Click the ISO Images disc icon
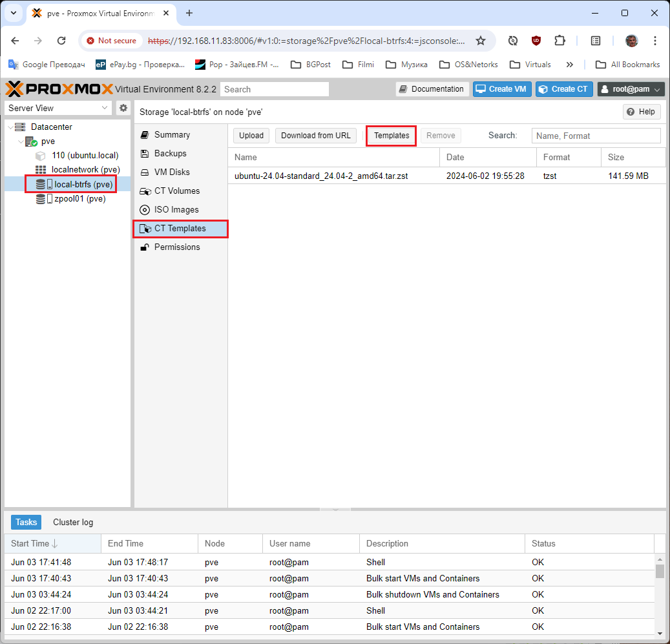 pyautogui.click(x=145, y=210)
